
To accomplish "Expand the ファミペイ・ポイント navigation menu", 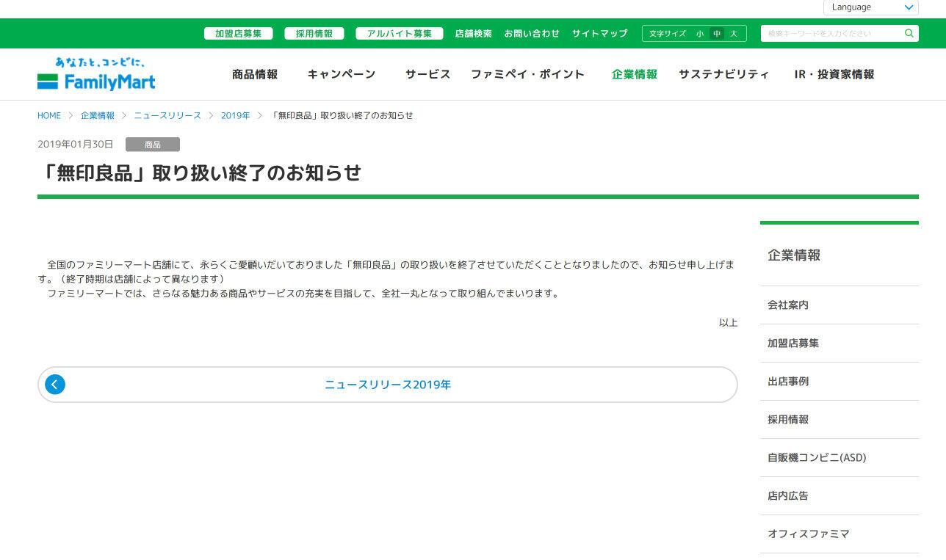I will tap(528, 74).
